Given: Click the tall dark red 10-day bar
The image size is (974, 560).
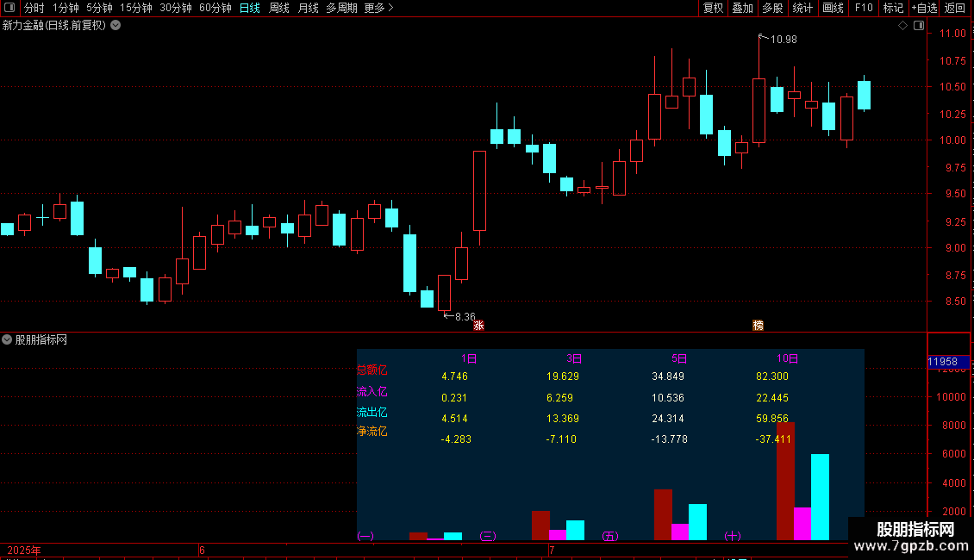Looking at the screenshot, I should 785,481.
